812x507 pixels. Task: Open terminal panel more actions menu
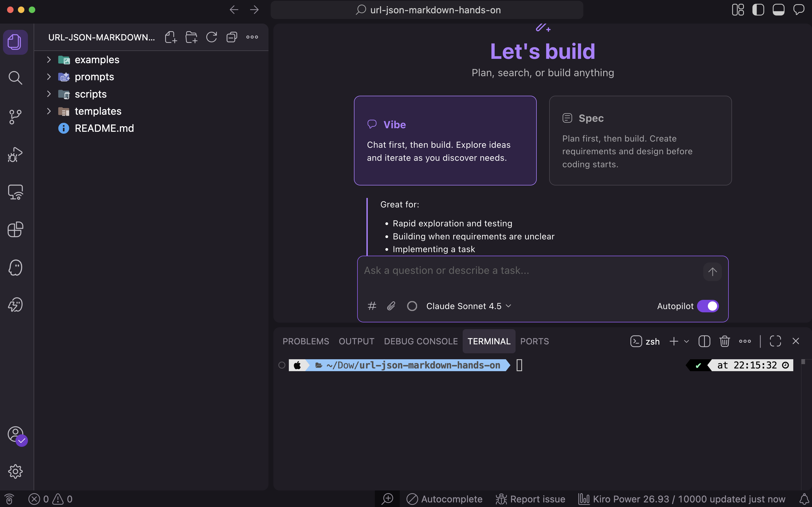(745, 341)
